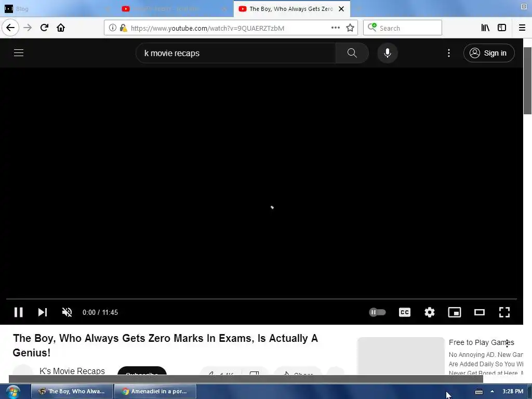Click YouTube search field with k movie recaps

coord(236,53)
